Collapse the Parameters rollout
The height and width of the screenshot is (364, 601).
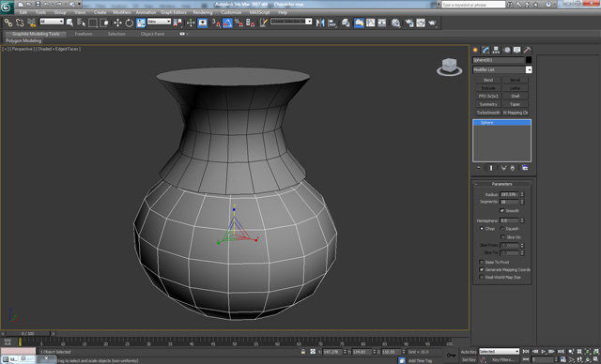tap(501, 184)
